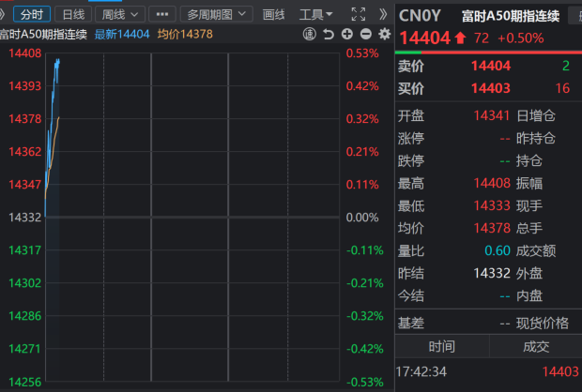Click the 量比 0.60 value
Image resolution: width=582 pixels, height=392 pixels.
pos(498,250)
